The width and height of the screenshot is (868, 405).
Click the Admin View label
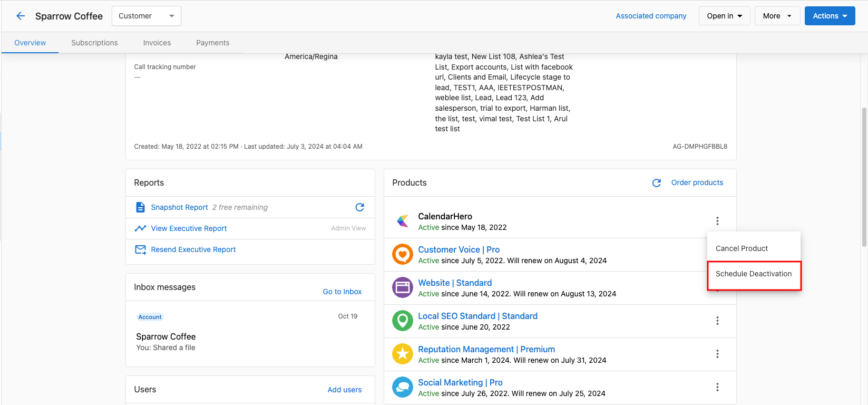pos(348,228)
